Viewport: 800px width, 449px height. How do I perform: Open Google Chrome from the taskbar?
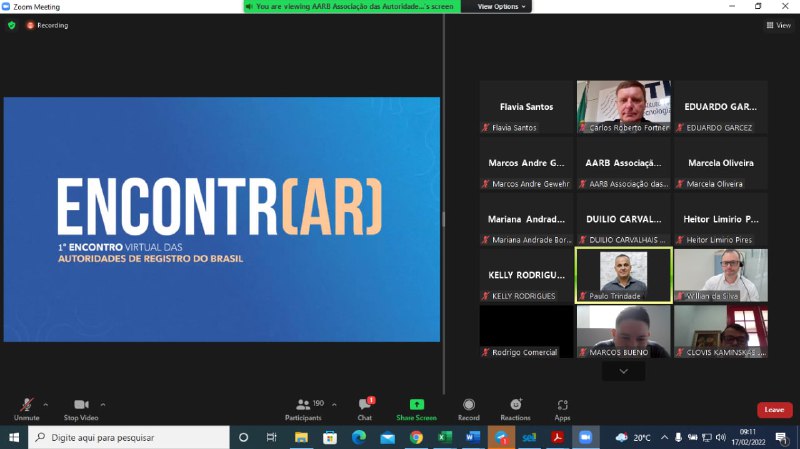click(x=416, y=437)
